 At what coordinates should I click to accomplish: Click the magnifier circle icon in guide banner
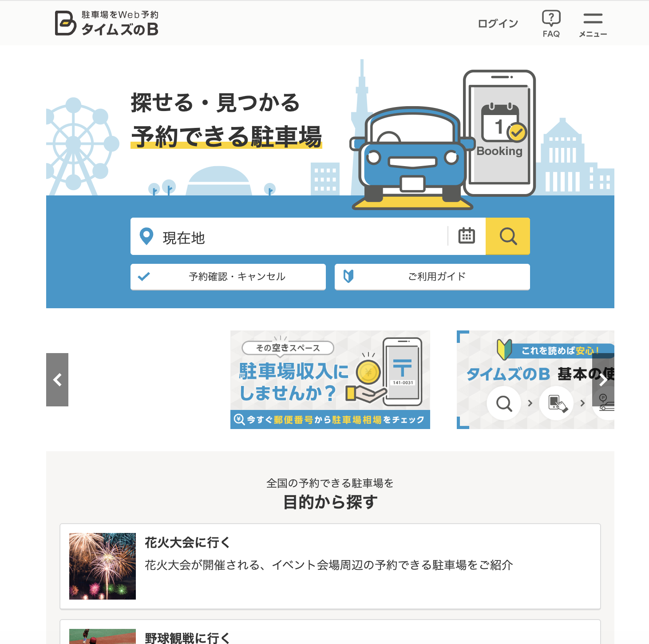(x=504, y=403)
